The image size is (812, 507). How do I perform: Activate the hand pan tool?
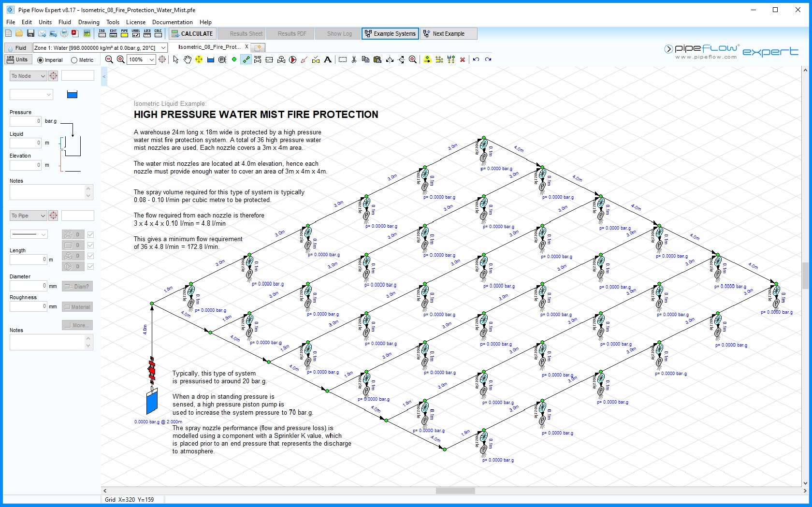click(x=188, y=59)
